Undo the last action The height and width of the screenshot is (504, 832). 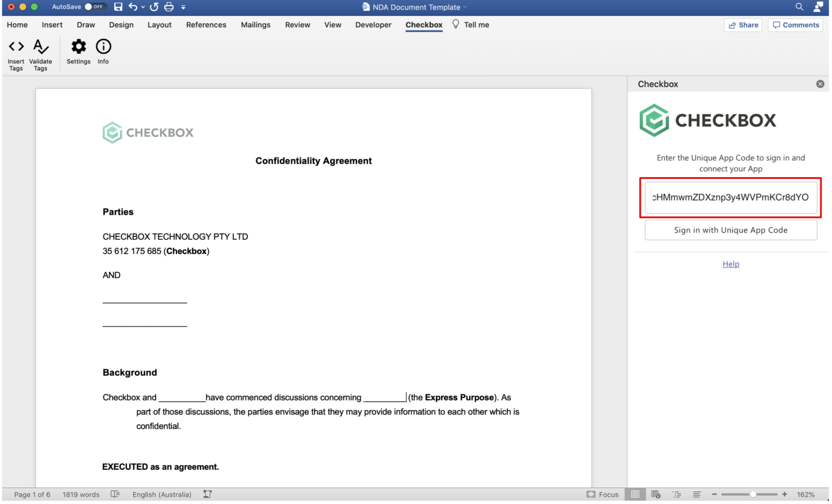133,7
